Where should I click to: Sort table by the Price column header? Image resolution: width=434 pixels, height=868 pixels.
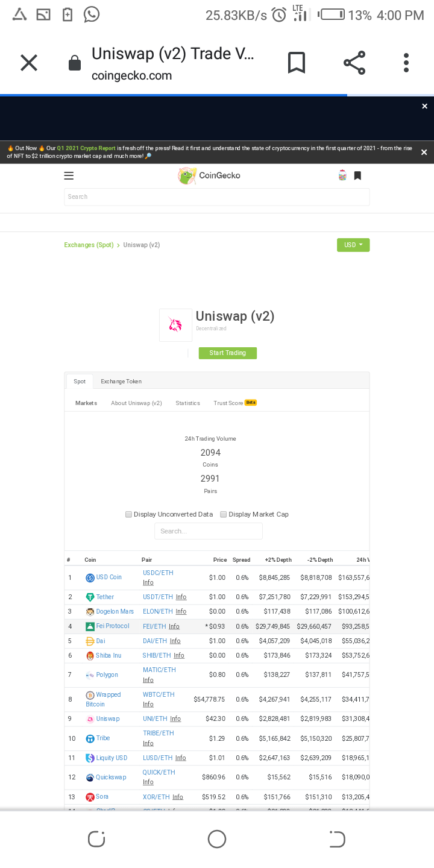point(220,560)
